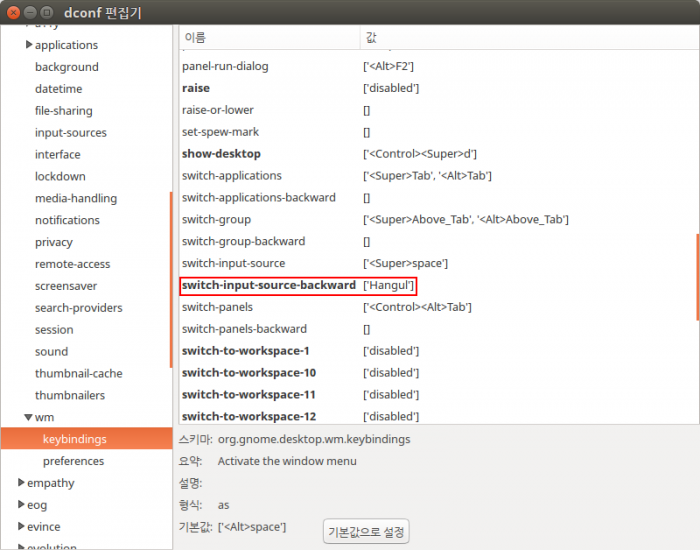Select switch-to-workspace-10 key
The width and height of the screenshot is (700, 550).
pos(249,372)
